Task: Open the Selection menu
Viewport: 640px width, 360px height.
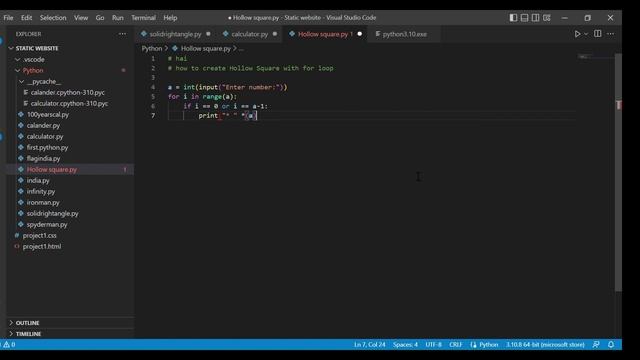Action: pyautogui.click(x=53, y=18)
